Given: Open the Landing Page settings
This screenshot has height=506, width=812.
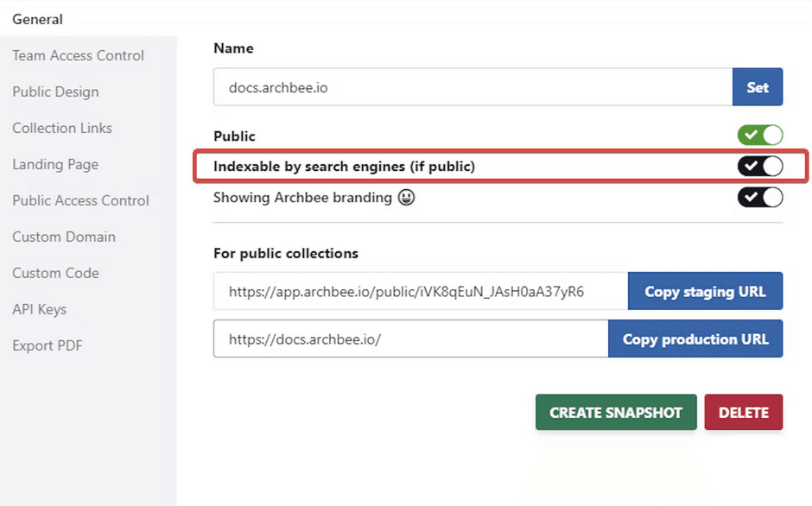Looking at the screenshot, I should click(x=55, y=164).
